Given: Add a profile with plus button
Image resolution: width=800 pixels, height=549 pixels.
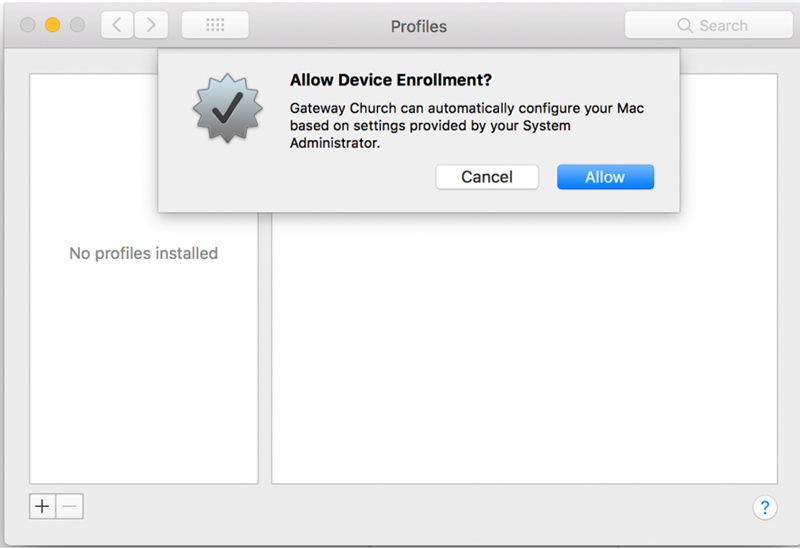Looking at the screenshot, I should [x=42, y=506].
